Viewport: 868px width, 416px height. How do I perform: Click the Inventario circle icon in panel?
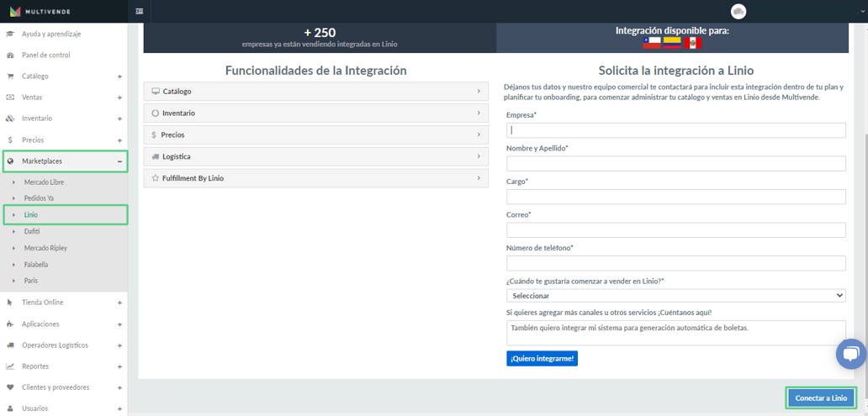tap(155, 113)
